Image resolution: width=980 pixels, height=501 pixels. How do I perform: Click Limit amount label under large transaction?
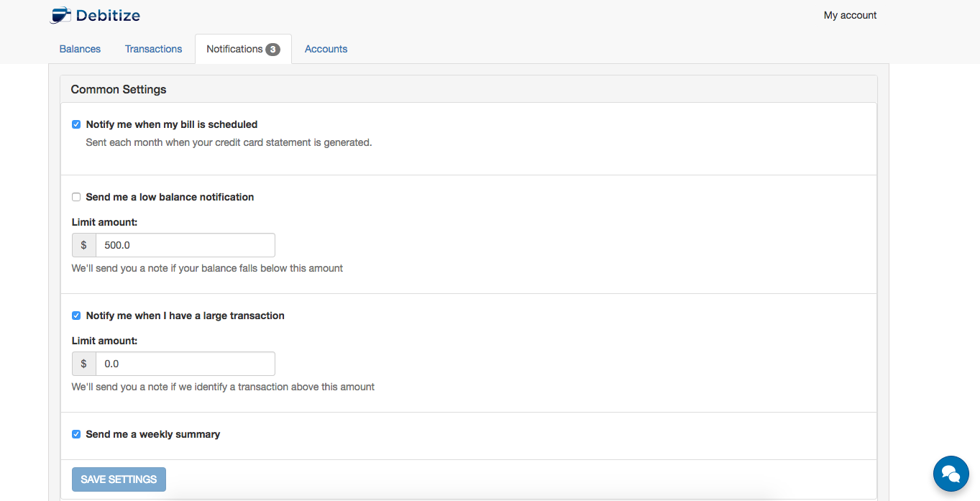pyautogui.click(x=104, y=341)
